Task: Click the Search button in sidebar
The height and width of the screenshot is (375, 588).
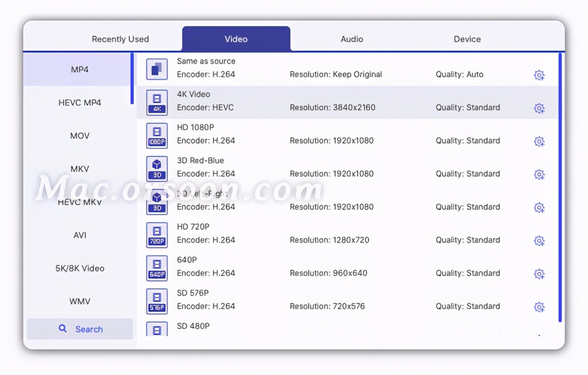Action: click(80, 329)
